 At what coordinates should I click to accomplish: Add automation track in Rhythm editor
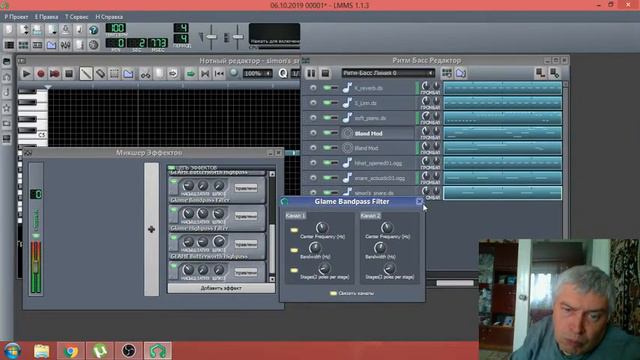point(461,73)
